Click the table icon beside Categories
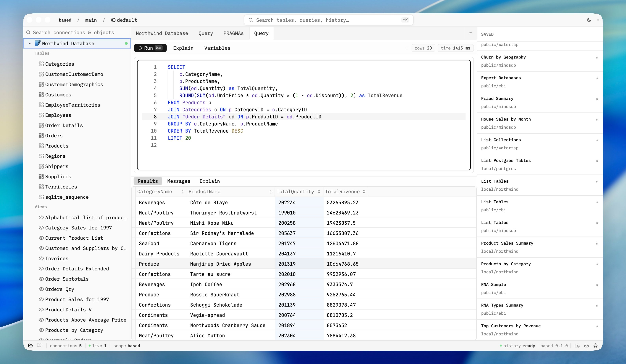 41,64
